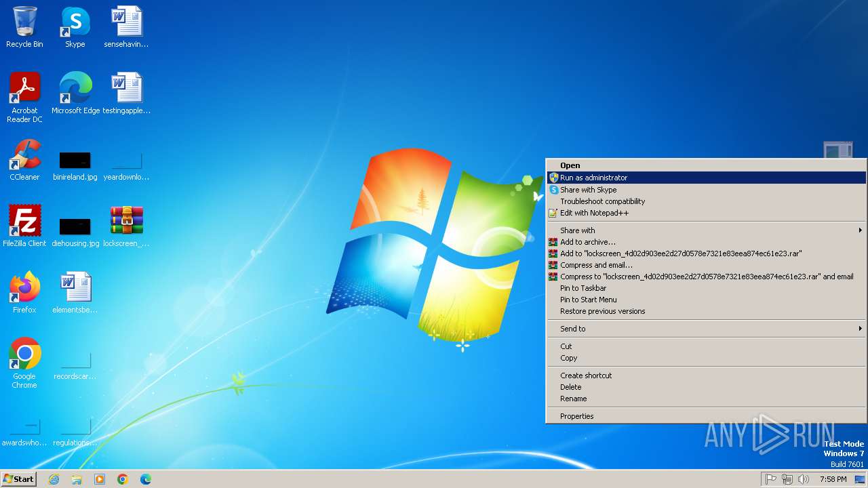Viewport: 868px width, 488px height.
Task: Open the network tray icon
Action: click(x=787, y=479)
